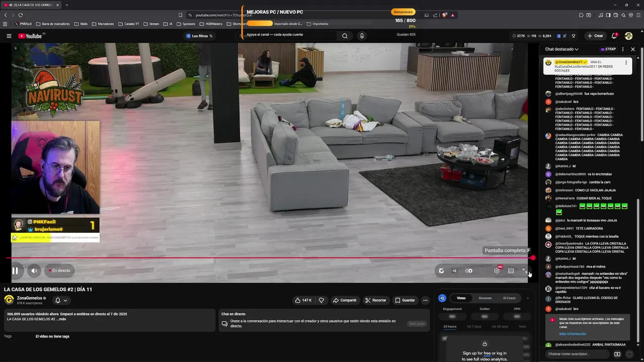This screenshot has width=644, height=362.
Task: Click the Donaciones badge
Action: [403, 12]
